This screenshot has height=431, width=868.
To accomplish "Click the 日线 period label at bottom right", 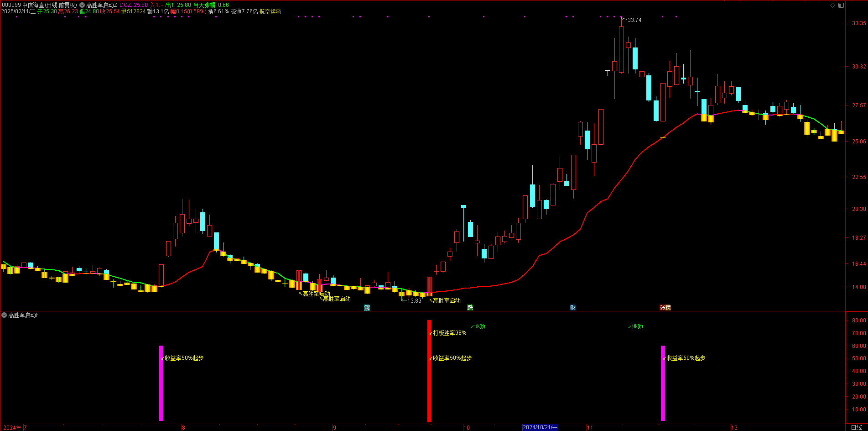I will pyautogui.click(x=856, y=427).
